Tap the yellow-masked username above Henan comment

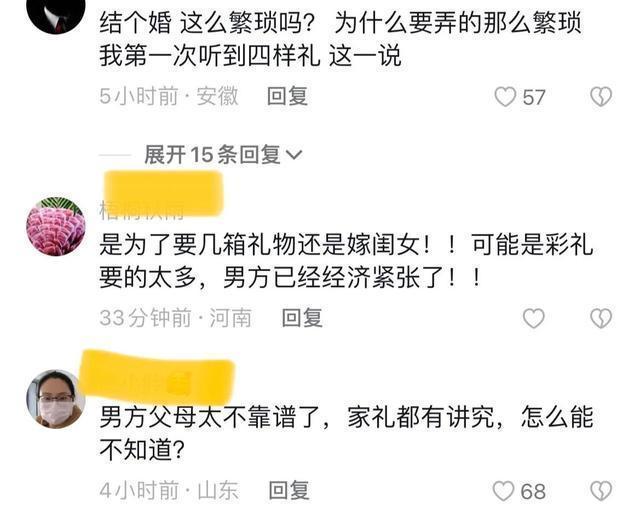pos(162,196)
